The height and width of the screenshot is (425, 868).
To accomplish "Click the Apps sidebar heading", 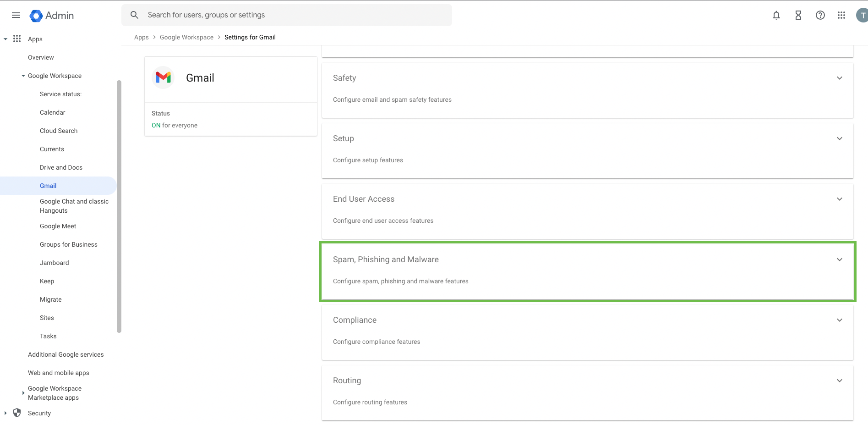I will (35, 39).
